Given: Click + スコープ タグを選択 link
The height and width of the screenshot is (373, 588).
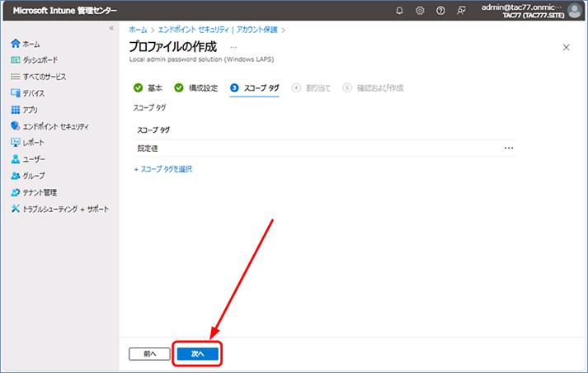Looking at the screenshot, I should (x=163, y=169).
